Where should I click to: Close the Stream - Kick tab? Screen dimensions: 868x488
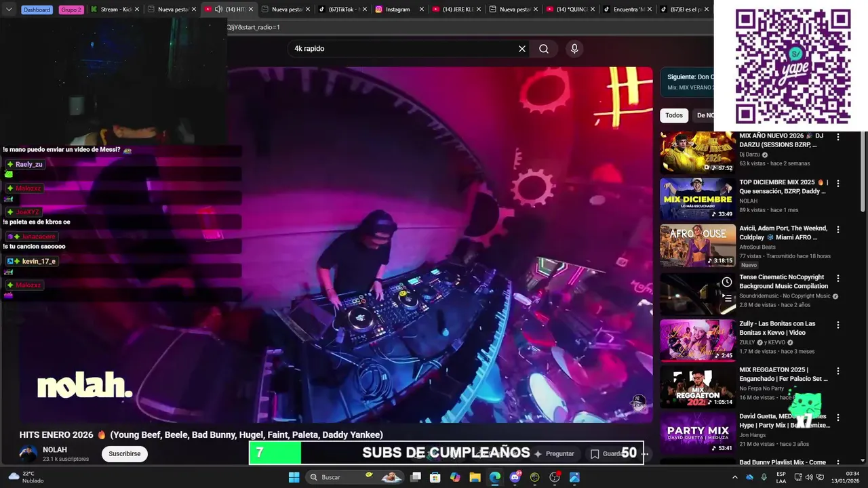coord(137,9)
